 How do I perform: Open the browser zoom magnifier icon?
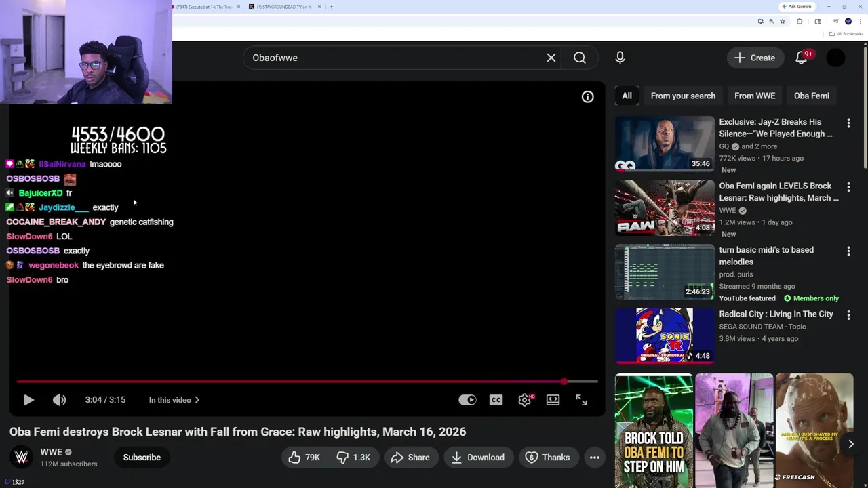tap(771, 22)
